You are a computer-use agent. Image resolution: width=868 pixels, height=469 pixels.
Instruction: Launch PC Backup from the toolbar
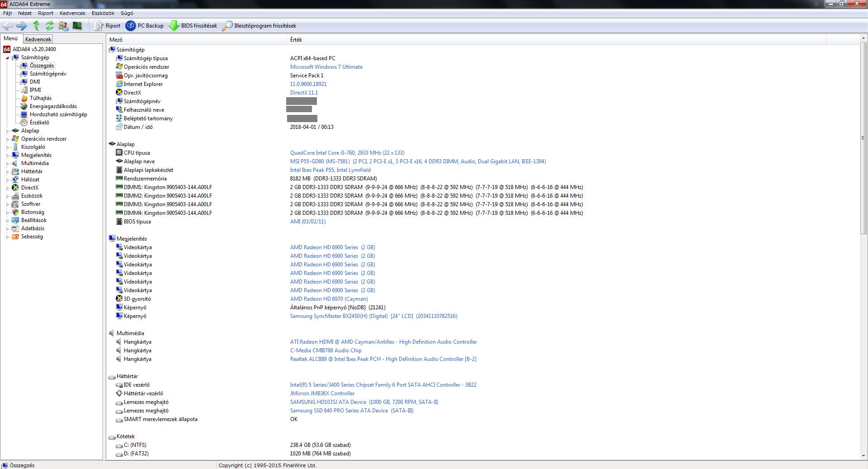145,26
